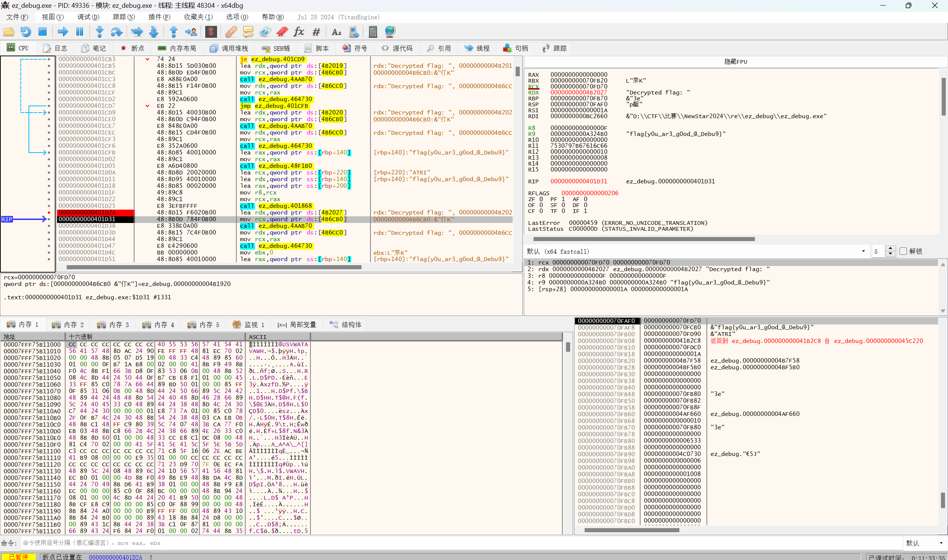Click the status bar address link 0000000000401D2A
This screenshot has width=948, height=560.
pos(116,557)
